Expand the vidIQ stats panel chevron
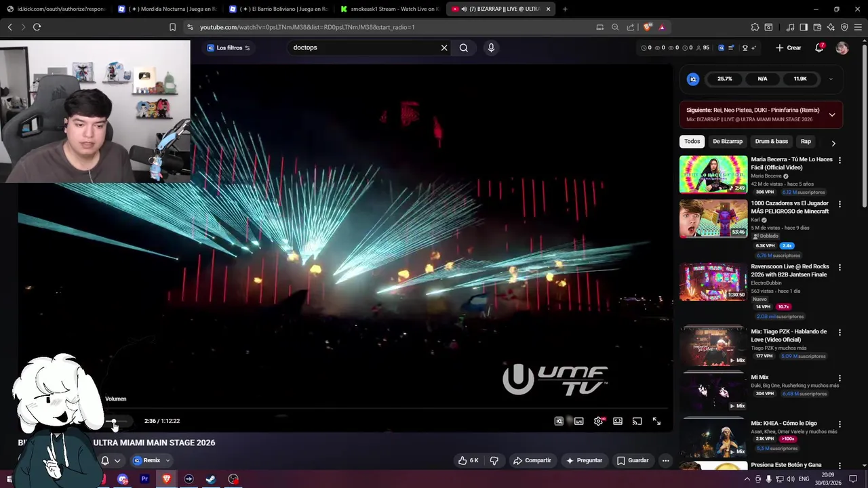 tap(831, 79)
